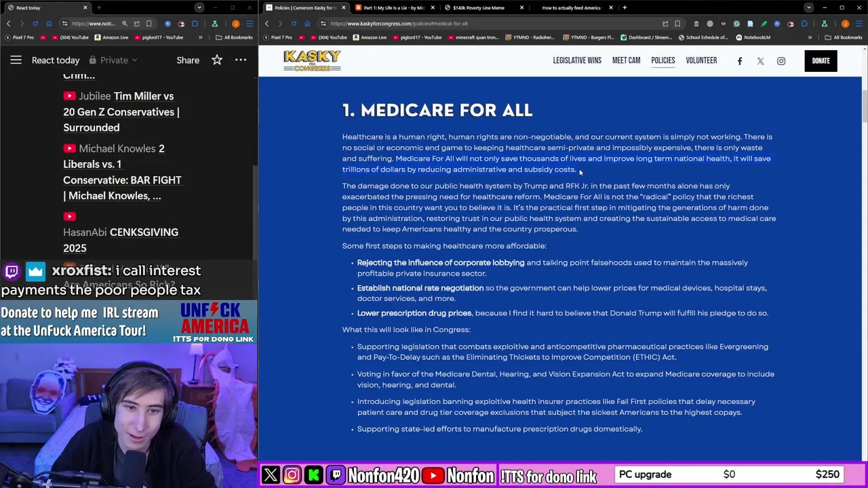
Task: Click the Donate button
Action: (x=821, y=61)
